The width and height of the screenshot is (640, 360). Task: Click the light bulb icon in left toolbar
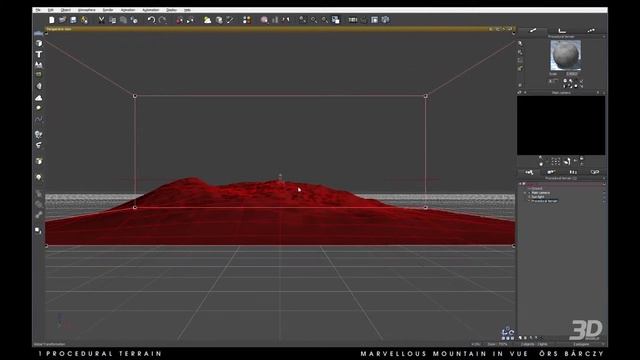39,178
